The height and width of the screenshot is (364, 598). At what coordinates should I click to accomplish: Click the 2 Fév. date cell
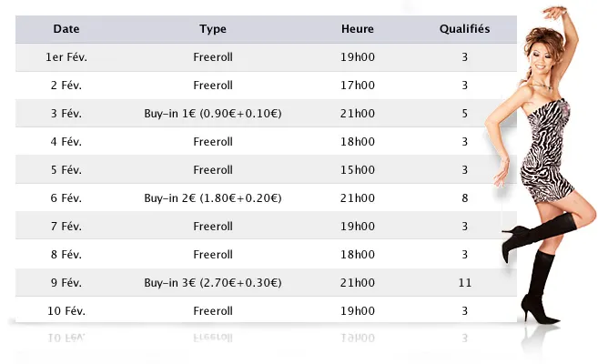click(x=66, y=86)
